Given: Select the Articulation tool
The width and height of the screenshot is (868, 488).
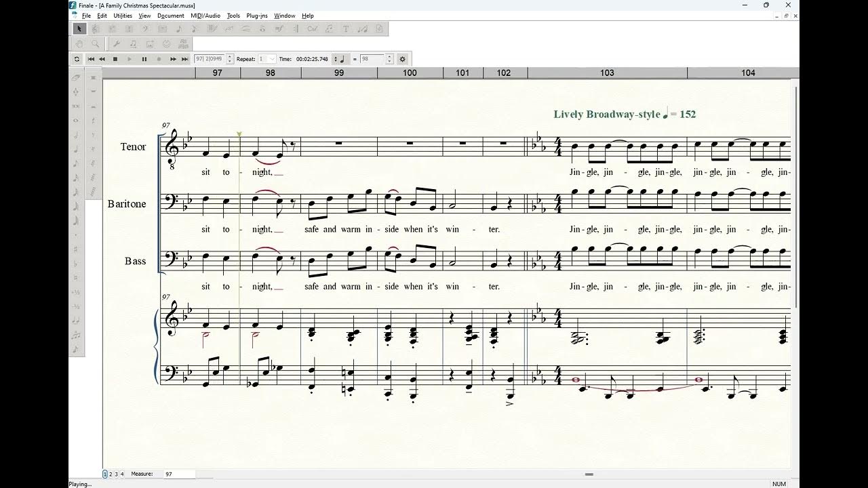Looking at the screenshot, I should click(262, 29).
